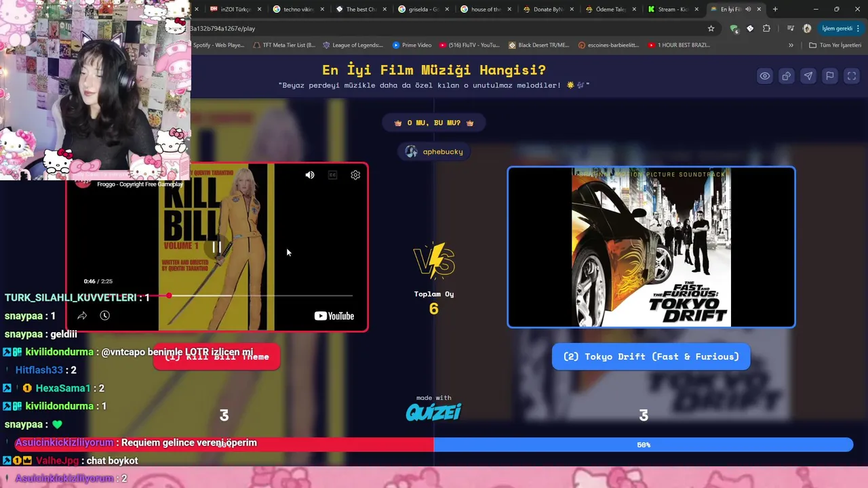The image size is (868, 488).
Task: Click the copy link icon in Quizei header
Action: 787,76
